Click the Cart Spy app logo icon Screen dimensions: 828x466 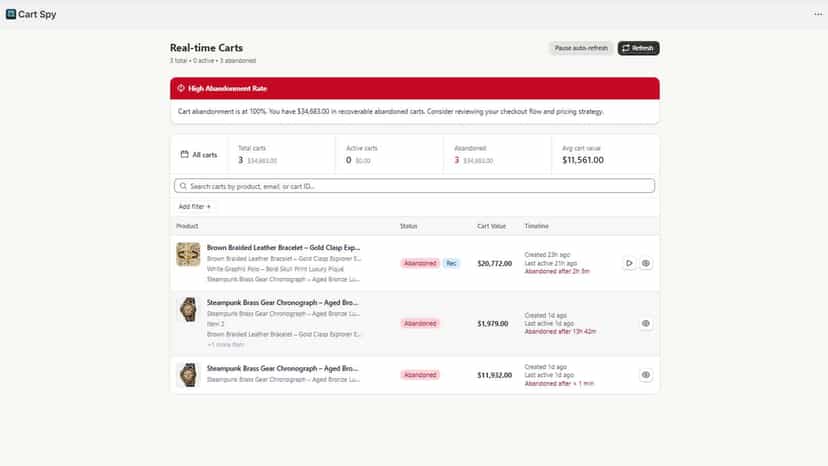coord(11,14)
